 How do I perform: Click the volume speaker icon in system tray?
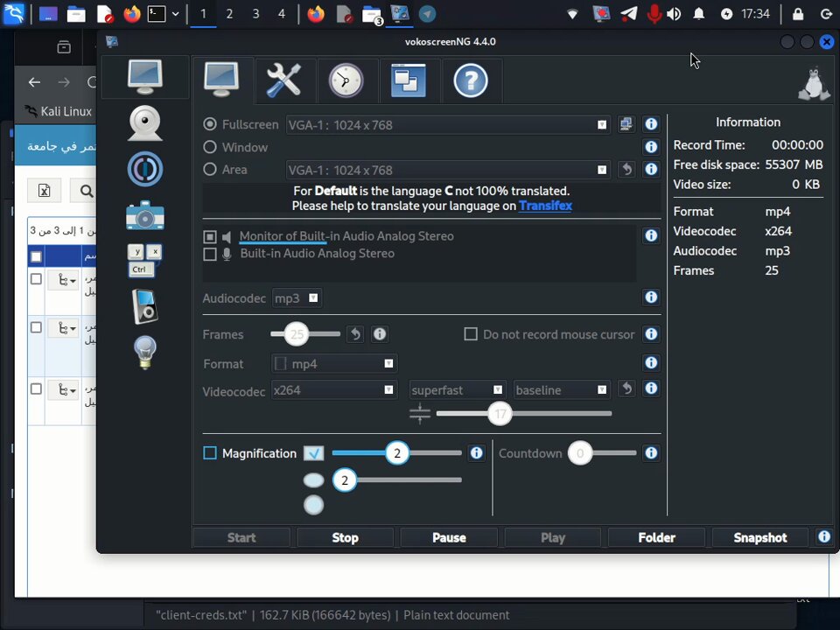tap(674, 14)
